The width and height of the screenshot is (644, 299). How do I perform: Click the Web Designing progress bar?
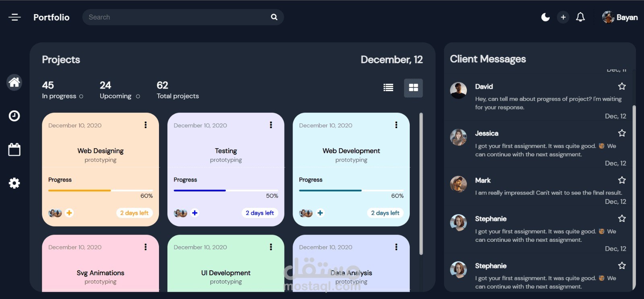[101, 190]
